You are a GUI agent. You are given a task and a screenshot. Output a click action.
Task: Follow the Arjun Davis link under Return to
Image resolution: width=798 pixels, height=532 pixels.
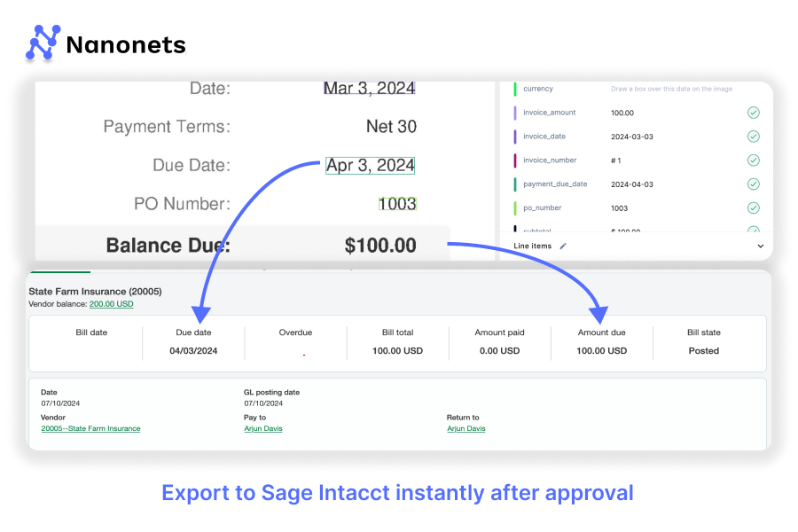tap(465, 428)
